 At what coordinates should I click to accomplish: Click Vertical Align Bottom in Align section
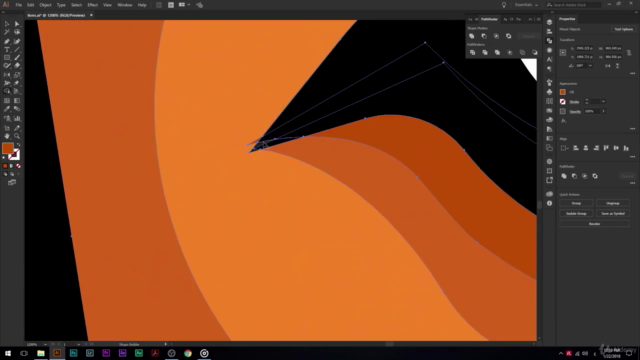626,148
